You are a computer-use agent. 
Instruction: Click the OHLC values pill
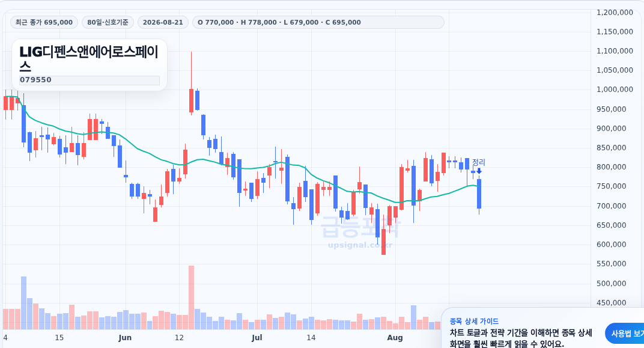pyautogui.click(x=318, y=22)
